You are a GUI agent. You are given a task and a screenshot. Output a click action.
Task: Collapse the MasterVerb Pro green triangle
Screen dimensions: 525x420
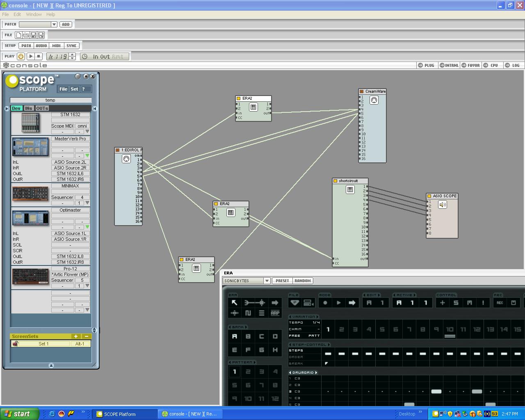[87, 156]
